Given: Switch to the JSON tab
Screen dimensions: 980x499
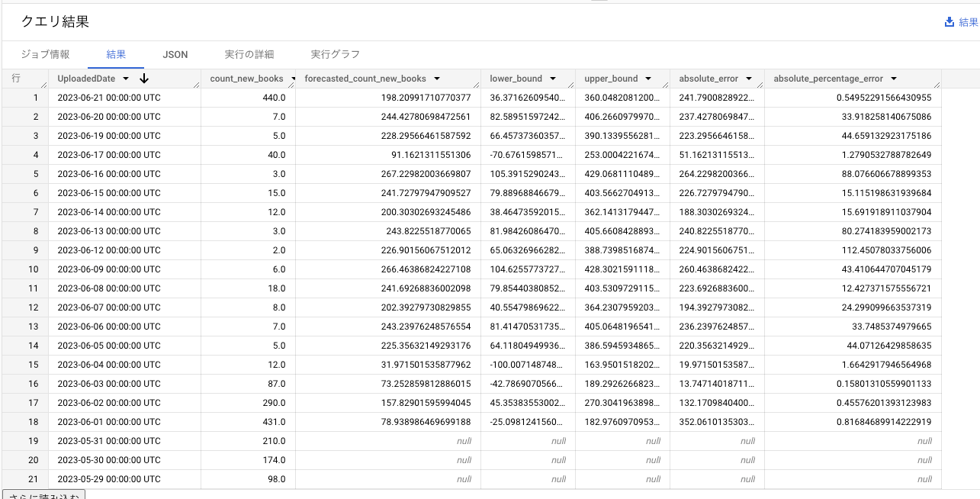Looking at the screenshot, I should [x=175, y=54].
